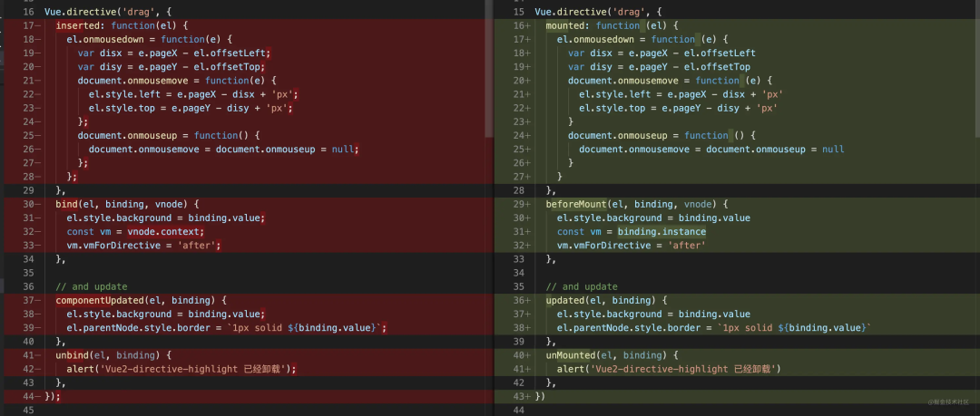Click 'var disx' line ending in 'offsetLeft;'
This screenshot has height=416, width=980.
174,53
